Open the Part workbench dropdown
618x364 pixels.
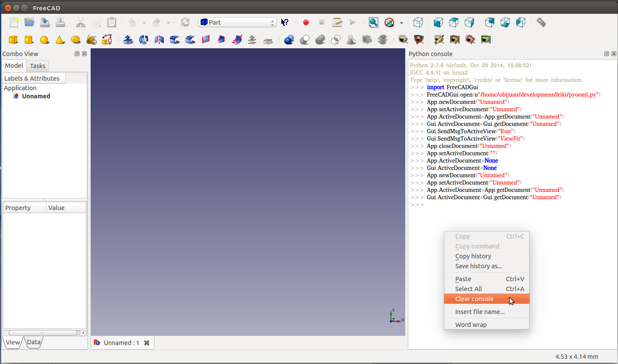(237, 22)
